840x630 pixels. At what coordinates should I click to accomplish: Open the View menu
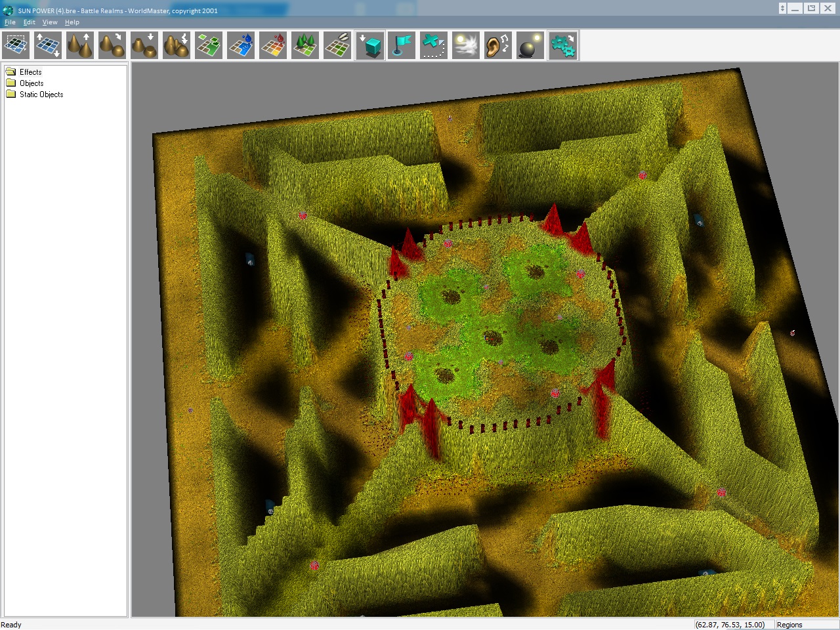point(50,22)
